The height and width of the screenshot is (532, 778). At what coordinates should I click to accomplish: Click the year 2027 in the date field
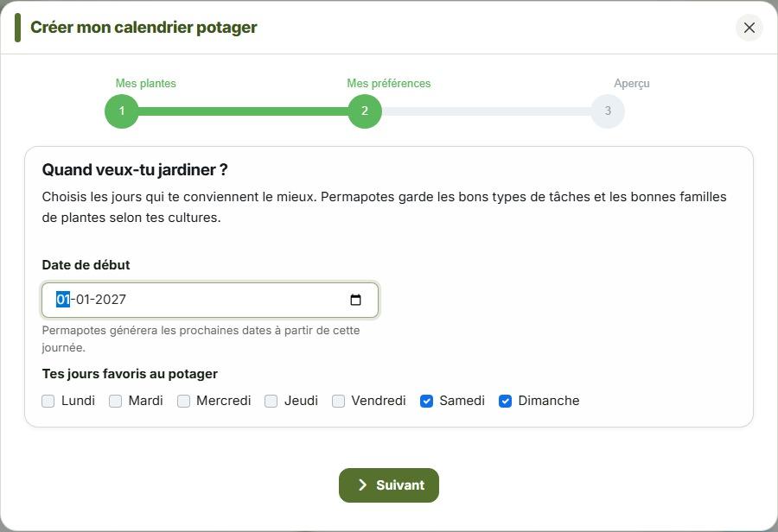(111, 300)
